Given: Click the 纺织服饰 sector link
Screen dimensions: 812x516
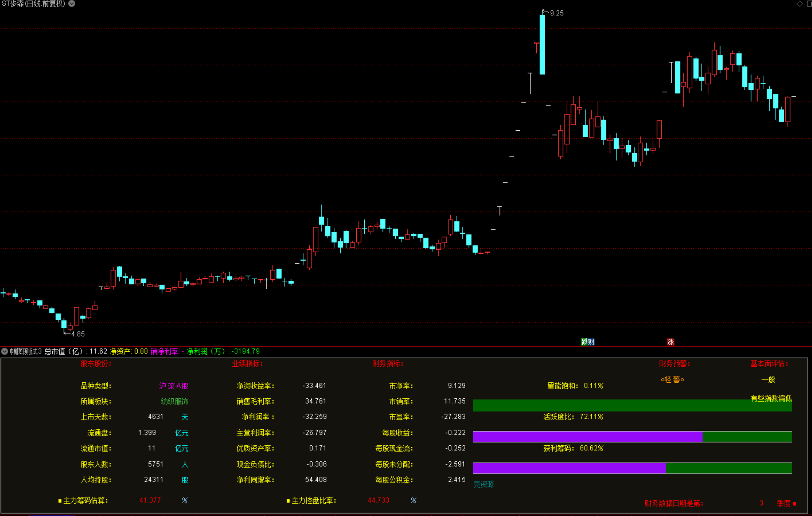Looking at the screenshot, I should tap(174, 401).
